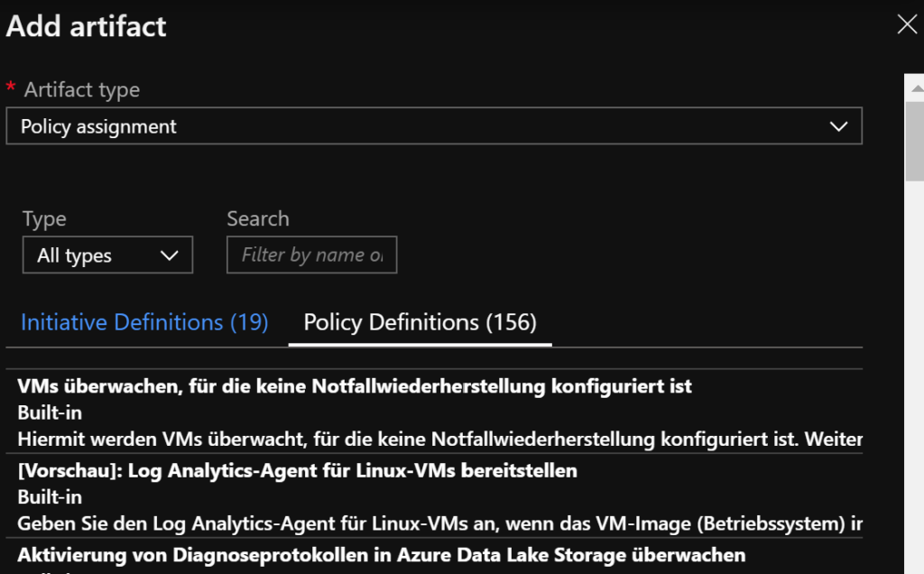Close the Add artifact panel
924x574 pixels.
tap(907, 24)
